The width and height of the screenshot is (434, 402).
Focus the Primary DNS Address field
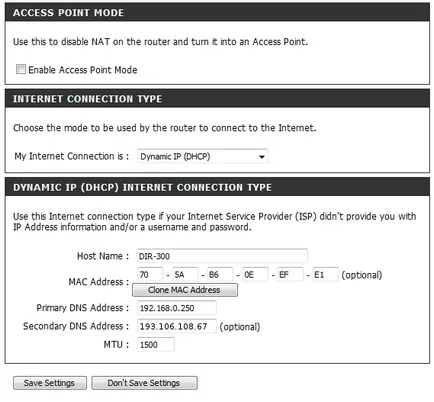[x=177, y=308]
